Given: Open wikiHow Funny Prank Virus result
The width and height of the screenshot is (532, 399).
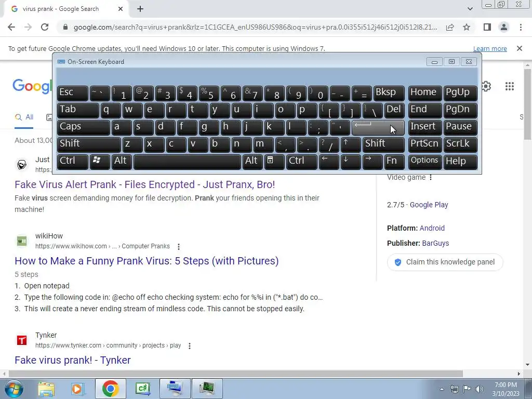Looking at the screenshot, I should pos(147,261).
